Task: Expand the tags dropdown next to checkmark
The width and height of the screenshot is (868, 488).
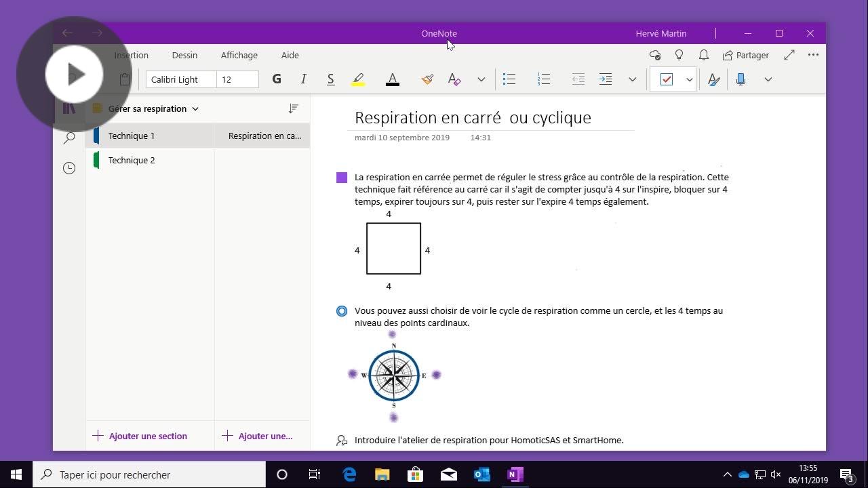Action: pos(689,79)
